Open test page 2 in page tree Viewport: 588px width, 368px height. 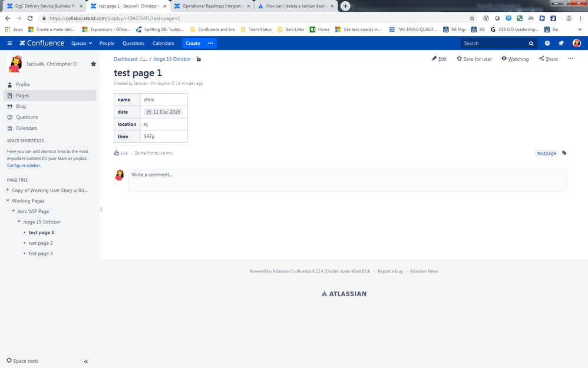41,243
